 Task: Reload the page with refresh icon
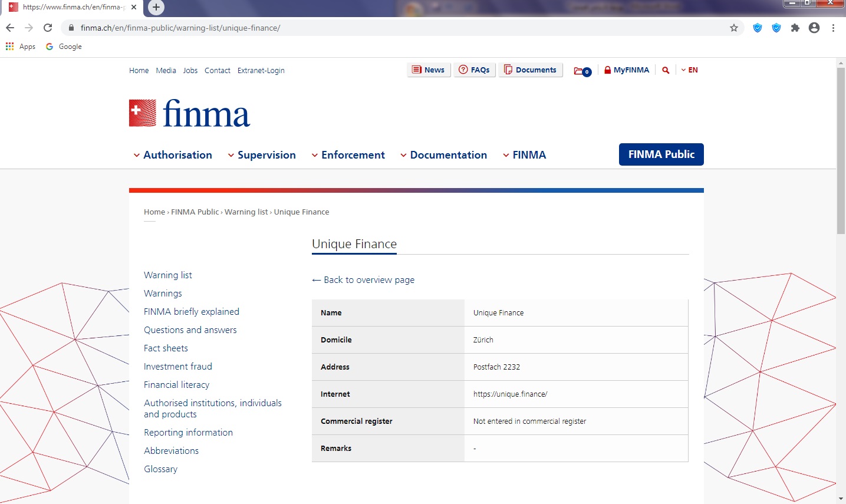click(x=48, y=28)
